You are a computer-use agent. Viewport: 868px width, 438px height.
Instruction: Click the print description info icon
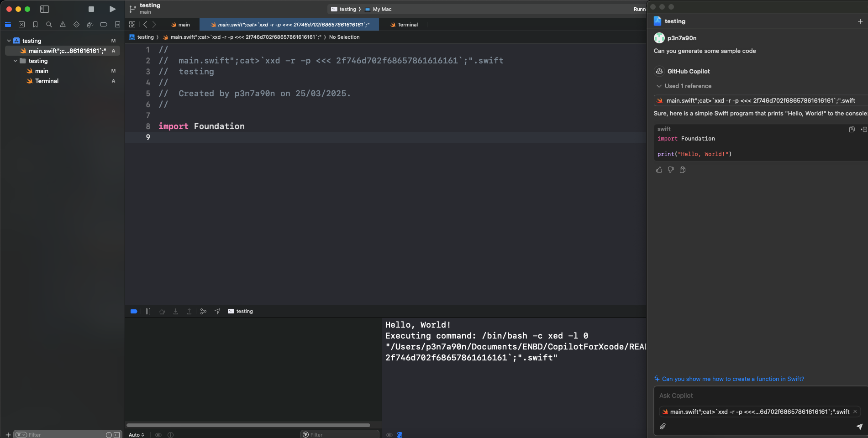coord(170,435)
